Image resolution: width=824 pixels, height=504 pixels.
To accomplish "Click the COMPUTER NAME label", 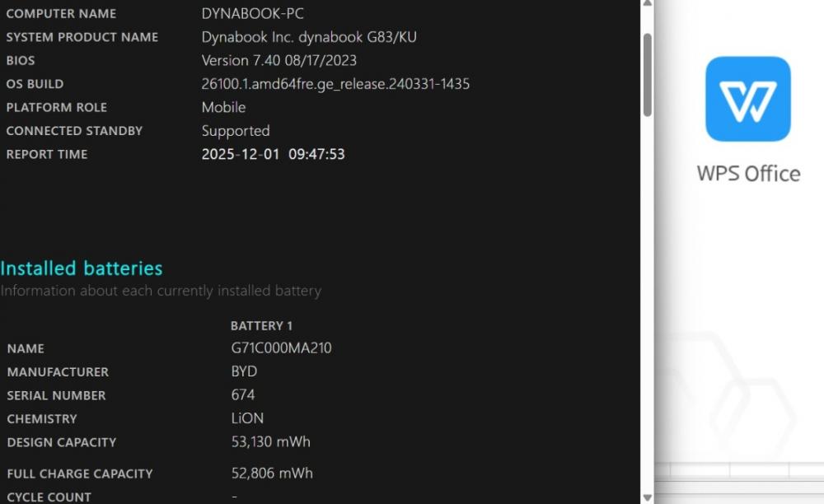I will (x=62, y=14).
